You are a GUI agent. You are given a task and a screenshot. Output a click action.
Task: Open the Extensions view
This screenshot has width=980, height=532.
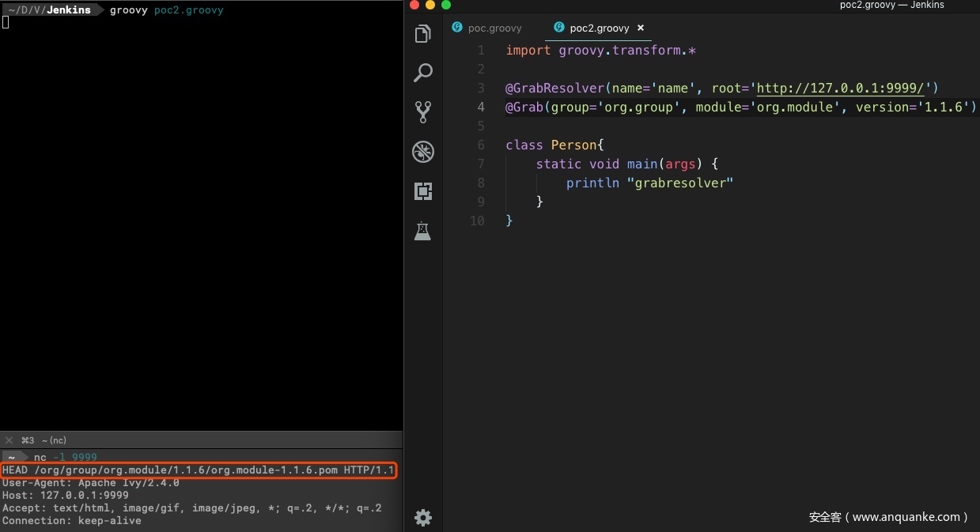coord(423,191)
